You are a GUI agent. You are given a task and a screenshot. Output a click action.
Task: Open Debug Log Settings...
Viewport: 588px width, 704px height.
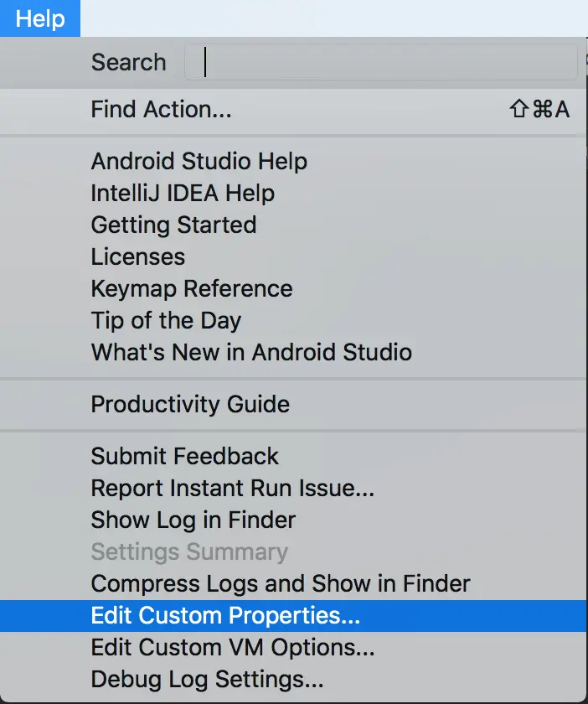pos(207,679)
